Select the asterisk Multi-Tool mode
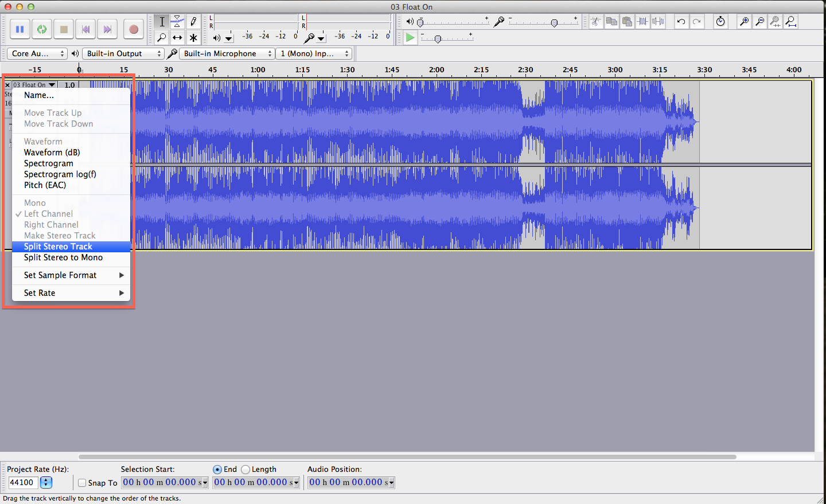This screenshot has height=504, width=826. click(x=193, y=38)
